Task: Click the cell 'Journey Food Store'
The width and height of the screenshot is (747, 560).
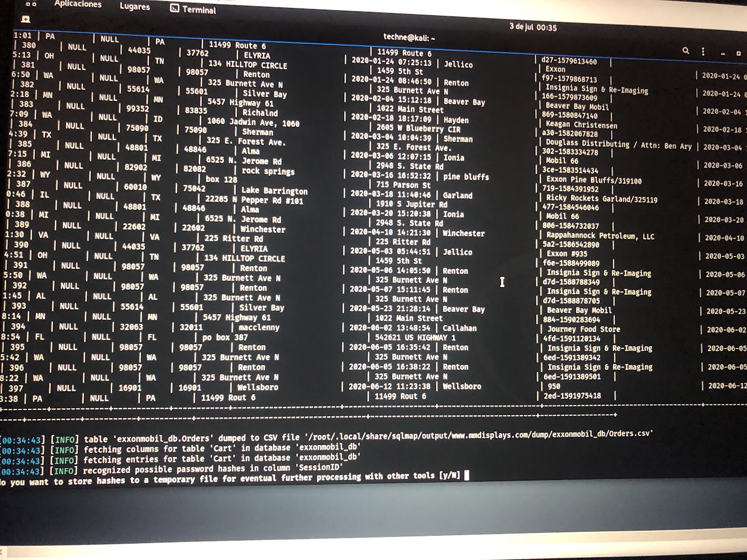Action: [x=583, y=329]
